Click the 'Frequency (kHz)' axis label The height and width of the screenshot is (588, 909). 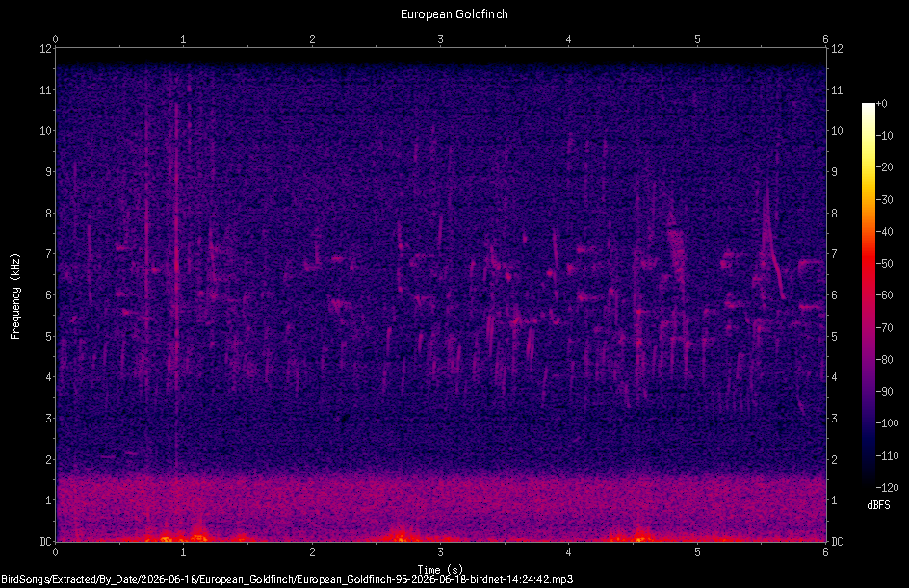[15, 296]
